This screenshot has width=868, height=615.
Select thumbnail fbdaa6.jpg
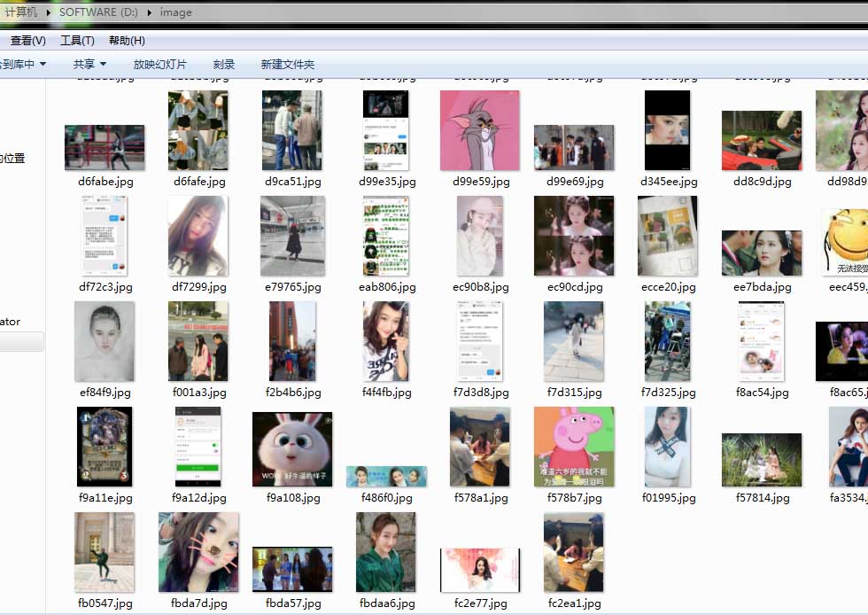click(386, 552)
